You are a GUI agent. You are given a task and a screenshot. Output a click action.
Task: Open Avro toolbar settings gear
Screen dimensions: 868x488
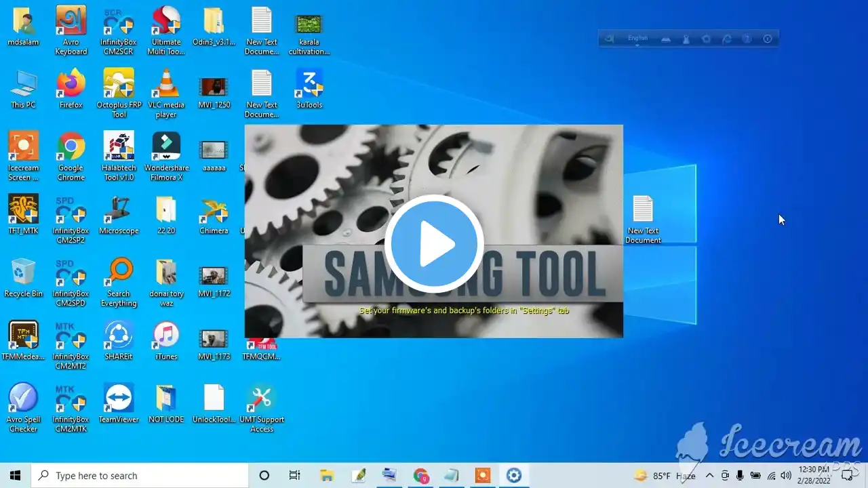707,39
